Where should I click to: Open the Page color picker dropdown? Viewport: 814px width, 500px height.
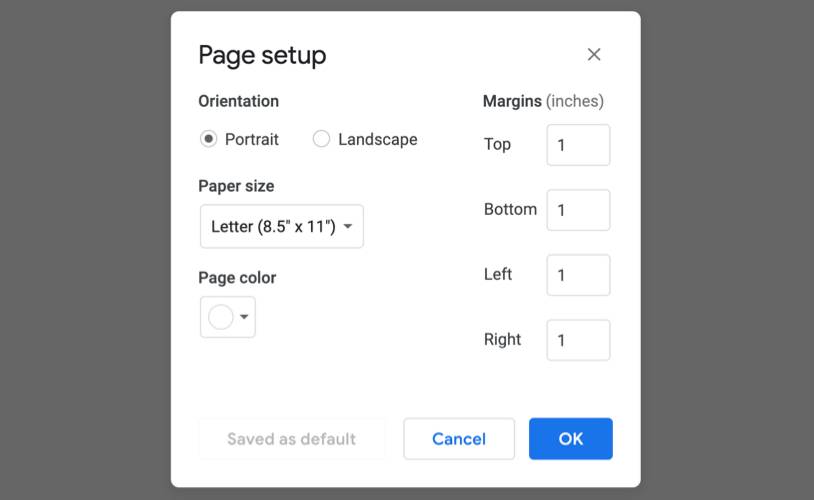tap(228, 317)
